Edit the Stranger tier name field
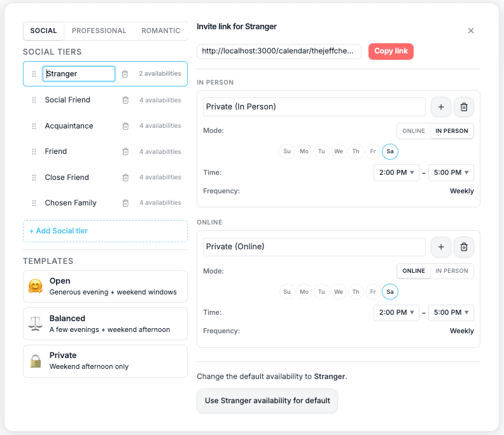504x435 pixels. [79, 74]
